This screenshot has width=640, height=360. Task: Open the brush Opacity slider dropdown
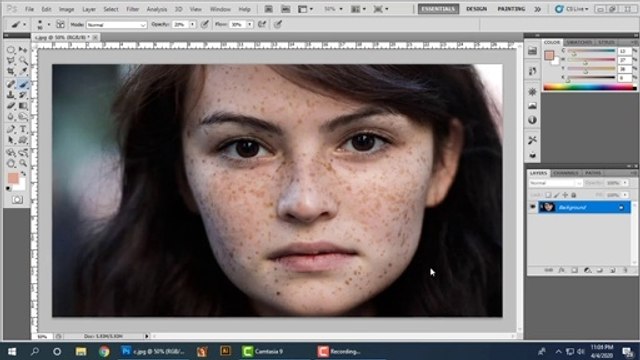[x=192, y=25]
